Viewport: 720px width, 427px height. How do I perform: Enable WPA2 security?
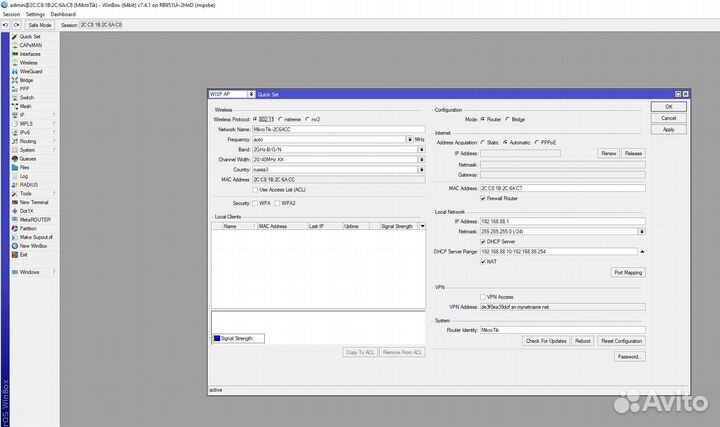click(x=277, y=203)
